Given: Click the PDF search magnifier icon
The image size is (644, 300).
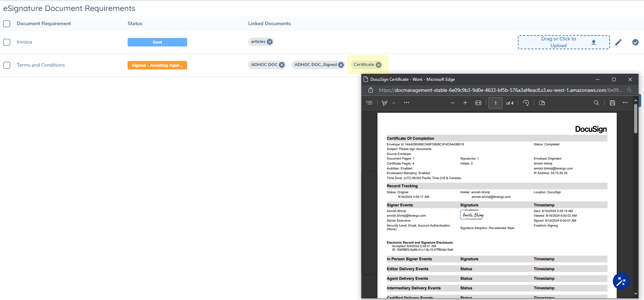Looking at the screenshot, I should pos(597,103).
